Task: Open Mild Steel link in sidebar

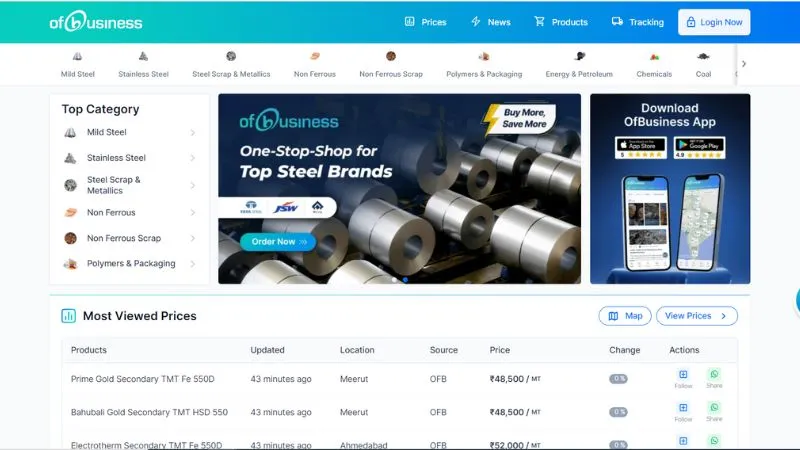Action: click(107, 132)
